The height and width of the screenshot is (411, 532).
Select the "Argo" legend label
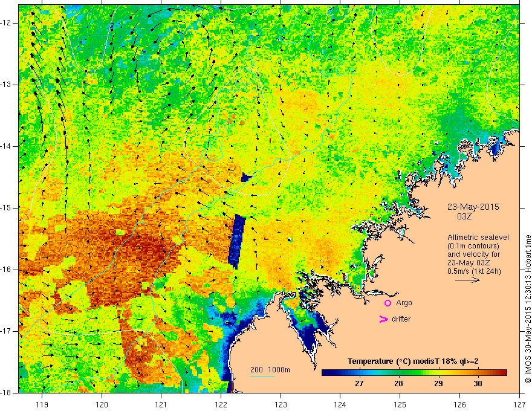[x=404, y=303]
